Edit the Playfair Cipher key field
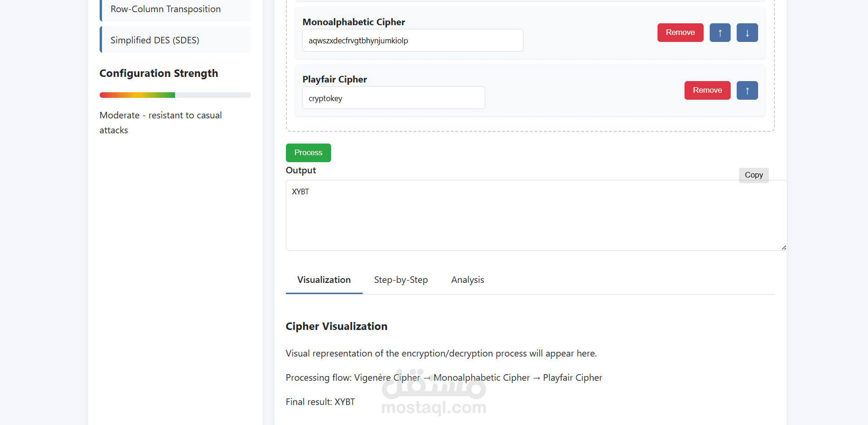Screen dimensions: 868x425 pyautogui.click(x=393, y=98)
